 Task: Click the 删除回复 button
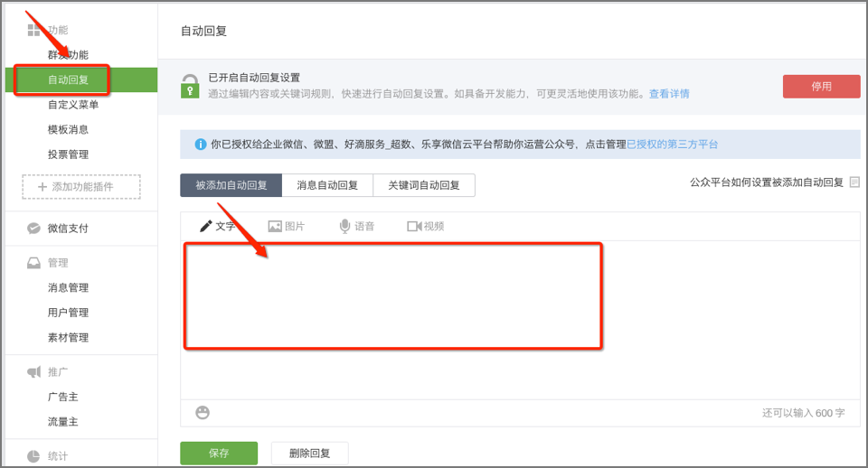click(310, 453)
